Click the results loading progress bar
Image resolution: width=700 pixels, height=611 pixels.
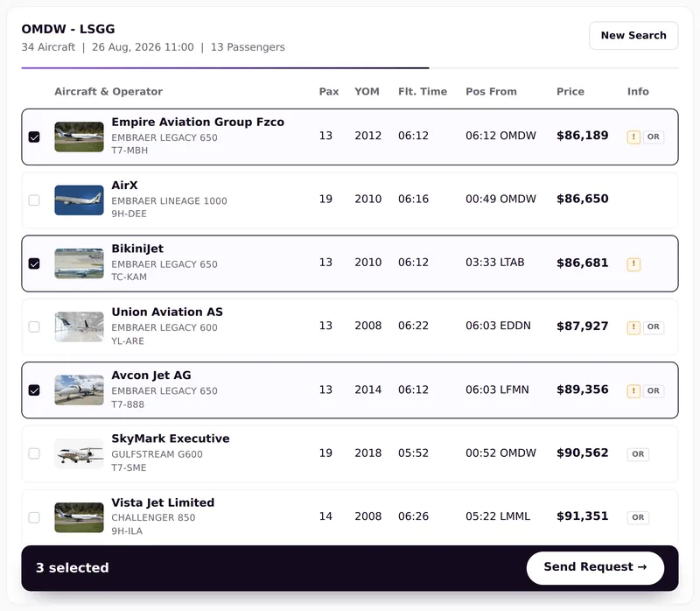350,68
